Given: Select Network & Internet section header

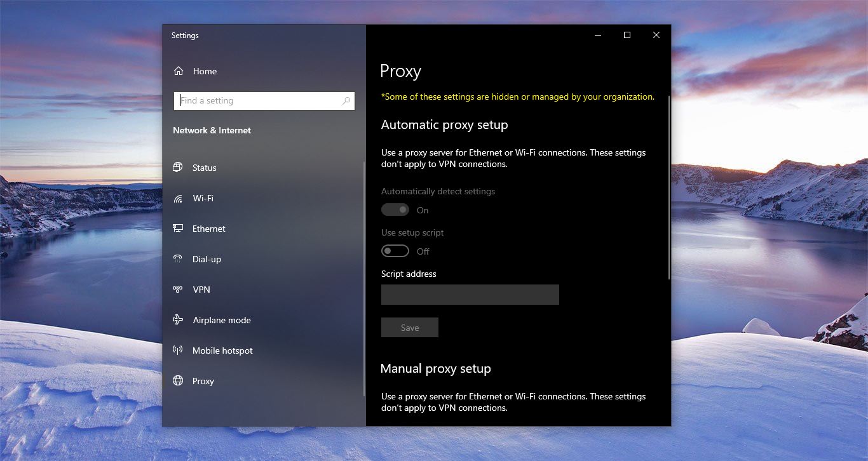Looking at the screenshot, I should tap(212, 130).
